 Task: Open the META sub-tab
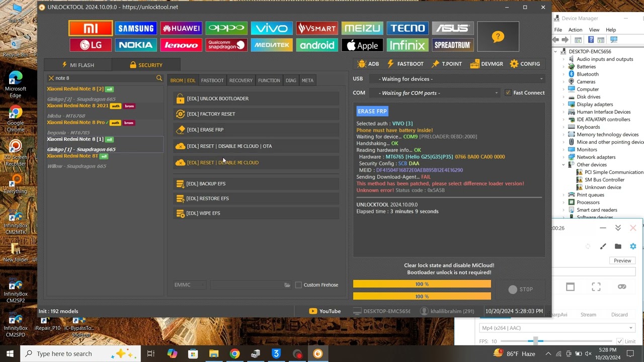pyautogui.click(x=307, y=80)
